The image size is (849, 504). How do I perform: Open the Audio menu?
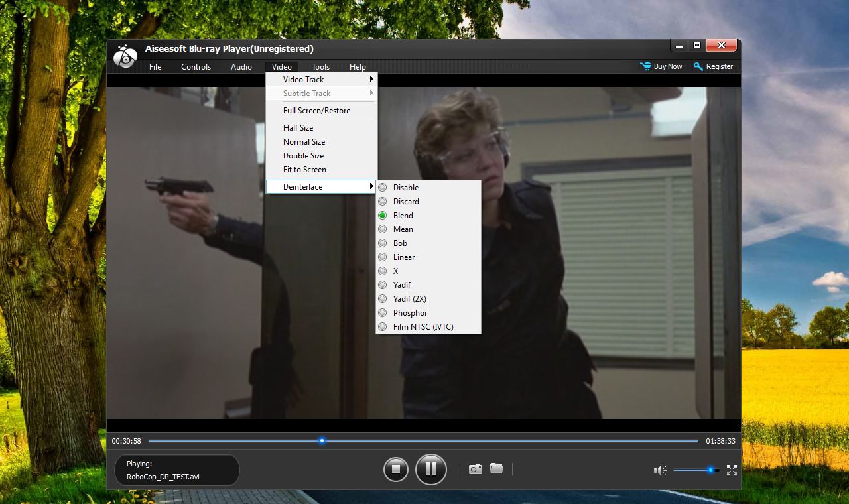pos(241,67)
